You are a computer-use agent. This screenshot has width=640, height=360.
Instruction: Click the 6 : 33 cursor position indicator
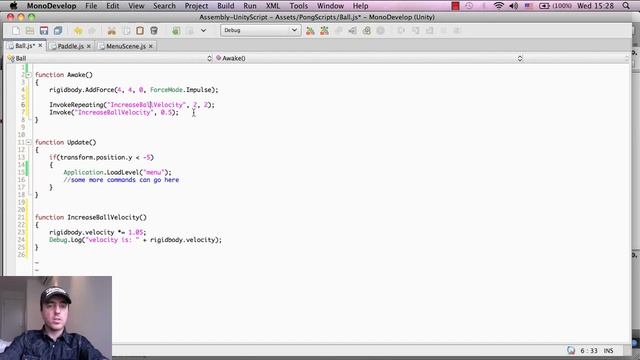pyautogui.click(x=589, y=351)
